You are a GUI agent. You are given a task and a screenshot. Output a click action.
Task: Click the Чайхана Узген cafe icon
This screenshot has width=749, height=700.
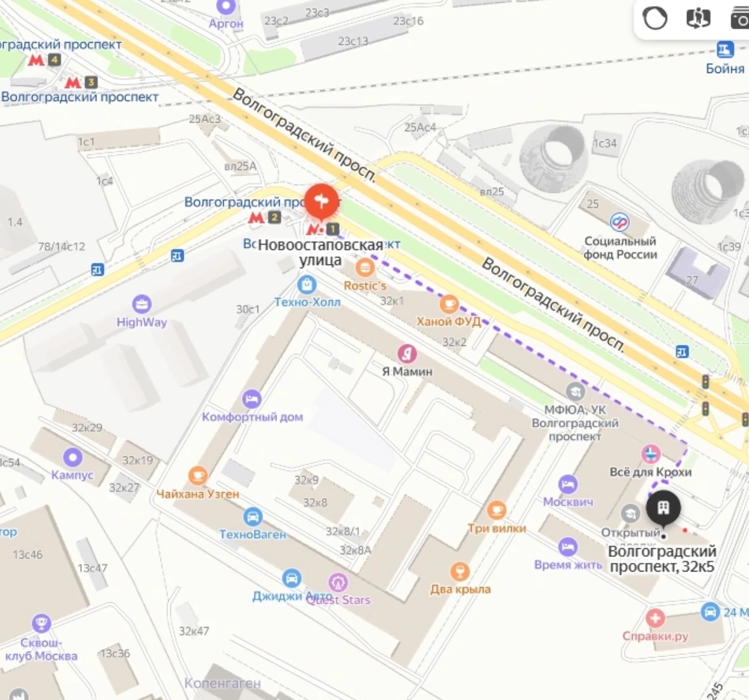[x=198, y=476]
